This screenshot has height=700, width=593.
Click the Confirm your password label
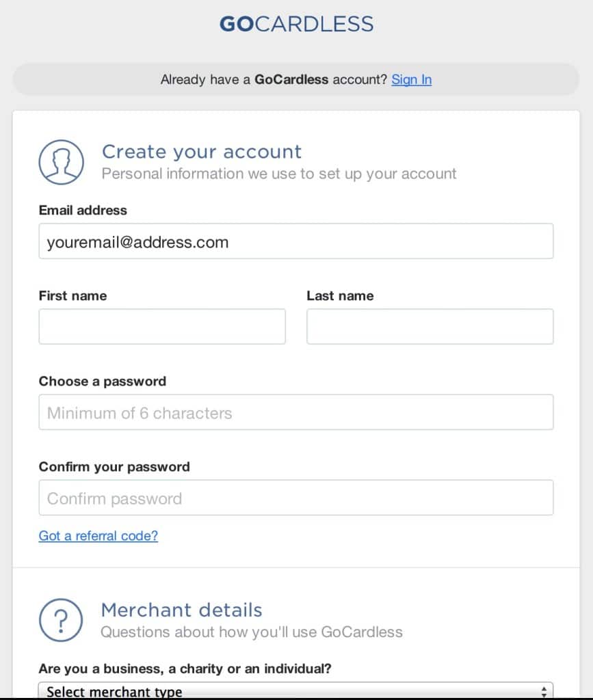click(x=114, y=467)
